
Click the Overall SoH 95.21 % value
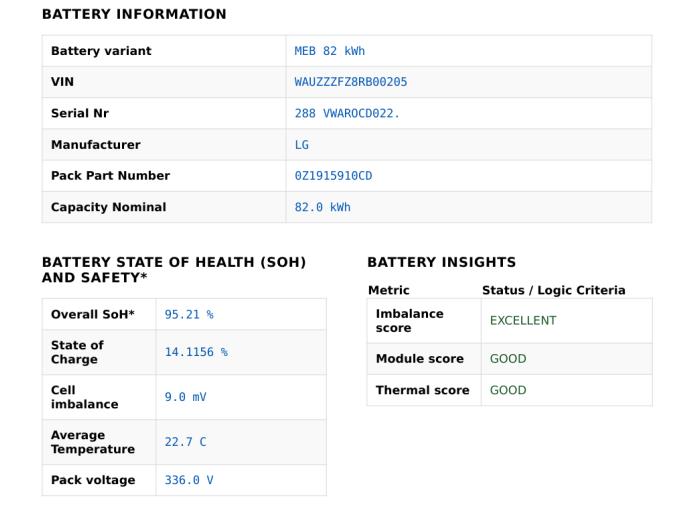[x=189, y=315]
